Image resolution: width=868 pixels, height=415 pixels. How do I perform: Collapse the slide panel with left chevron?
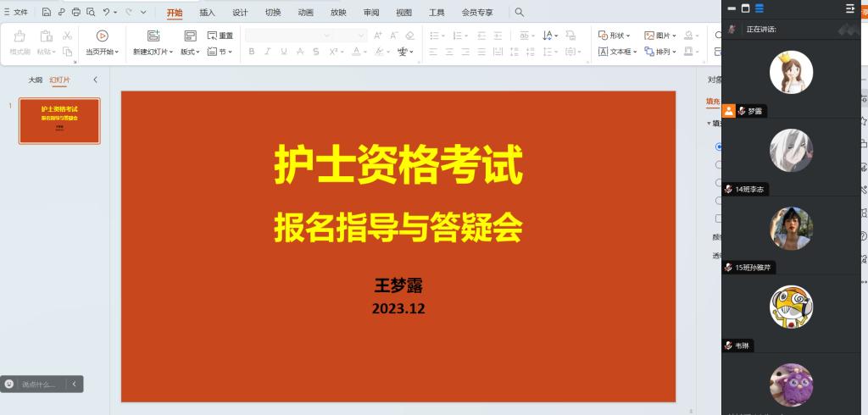tap(95, 80)
